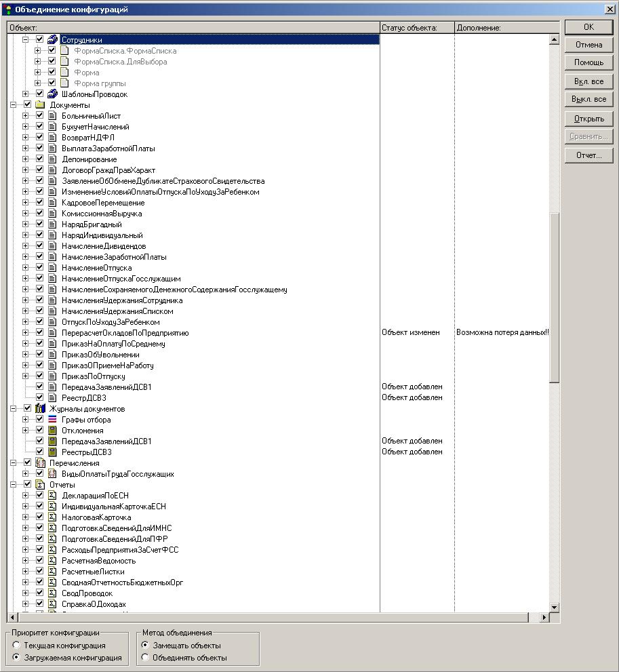Image resolution: width=619 pixels, height=672 pixels.
Task: Choose Объединять объекты merge method
Action: [145, 658]
